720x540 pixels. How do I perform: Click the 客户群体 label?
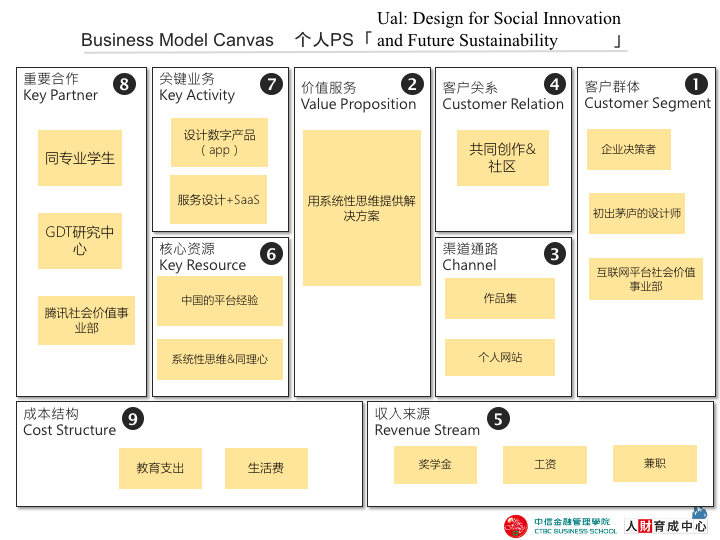point(612,86)
